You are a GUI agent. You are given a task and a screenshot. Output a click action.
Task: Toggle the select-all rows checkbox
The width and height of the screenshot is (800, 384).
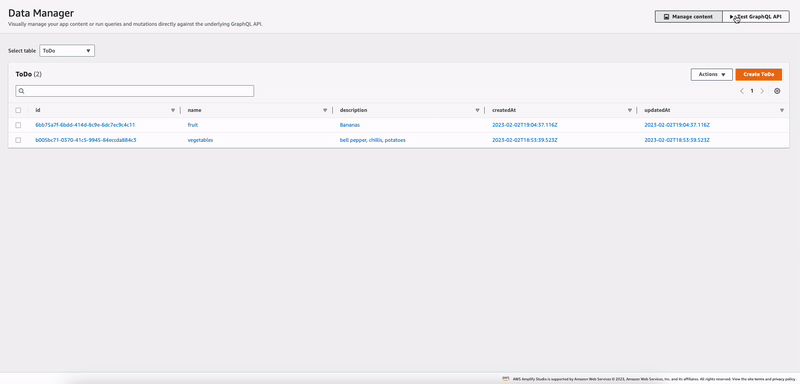coord(18,110)
